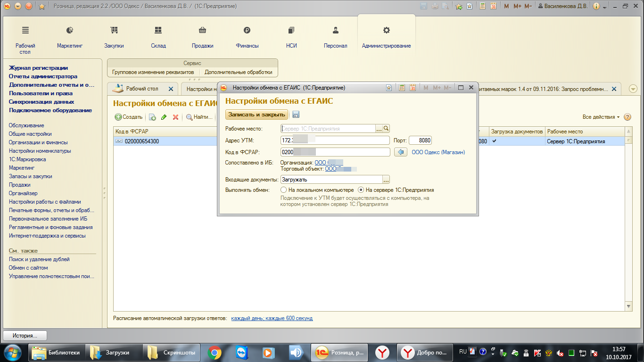Image resolution: width=644 pixels, height=362 pixels.
Task: Click the red X delete icon in list toolbar
Action: pos(175,117)
